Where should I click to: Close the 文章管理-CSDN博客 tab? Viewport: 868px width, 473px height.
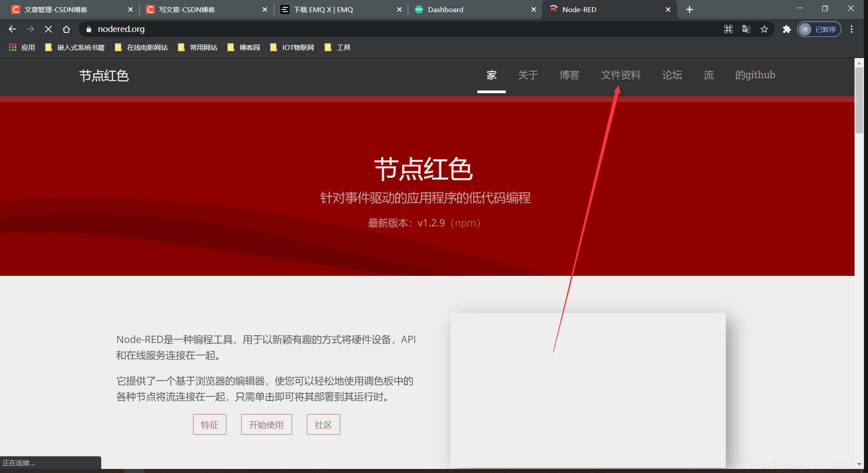click(x=130, y=9)
